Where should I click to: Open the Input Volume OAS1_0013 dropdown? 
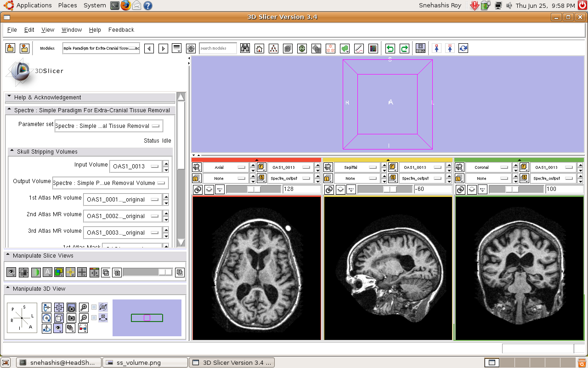(x=136, y=167)
